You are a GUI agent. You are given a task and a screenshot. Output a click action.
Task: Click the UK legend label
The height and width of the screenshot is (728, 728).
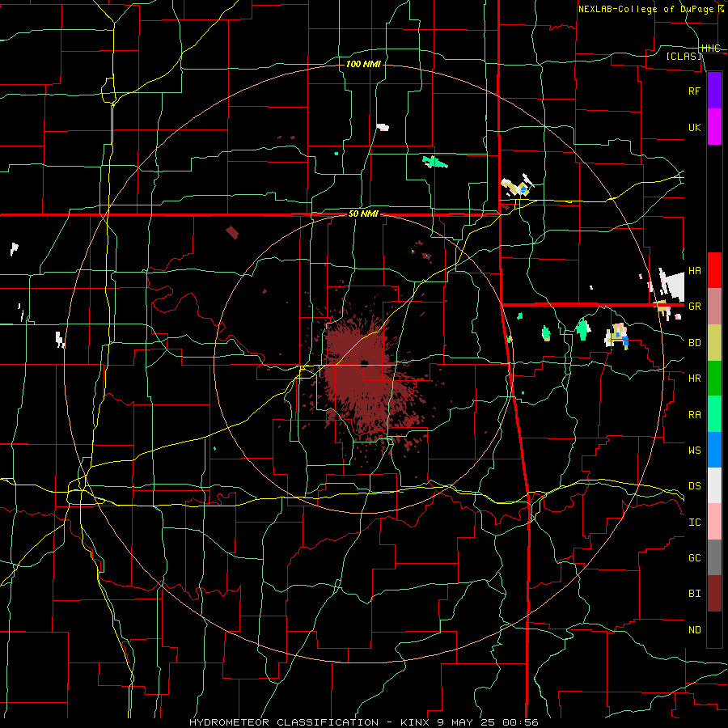click(694, 127)
